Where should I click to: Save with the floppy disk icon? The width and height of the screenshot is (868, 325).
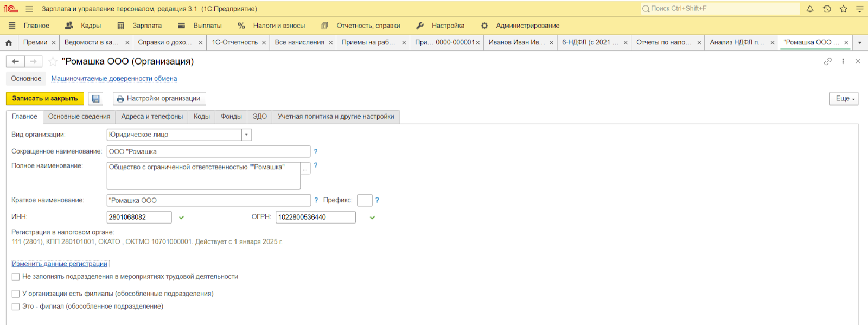click(96, 99)
